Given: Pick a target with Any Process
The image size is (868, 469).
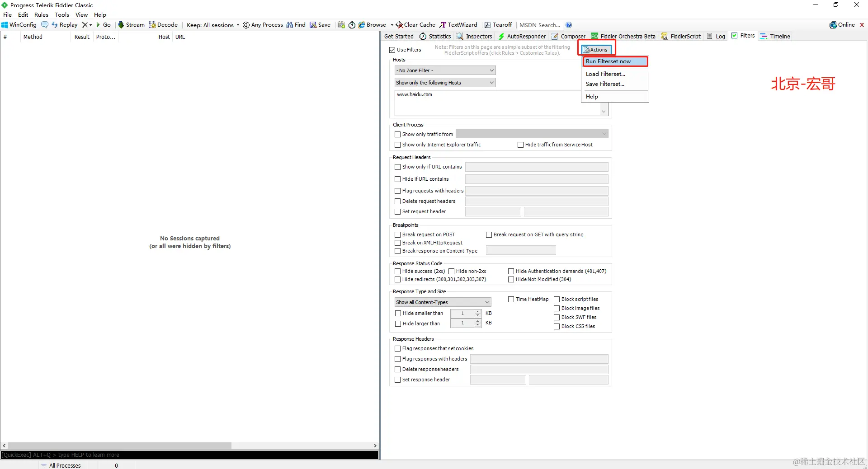Looking at the screenshot, I should tap(263, 25).
